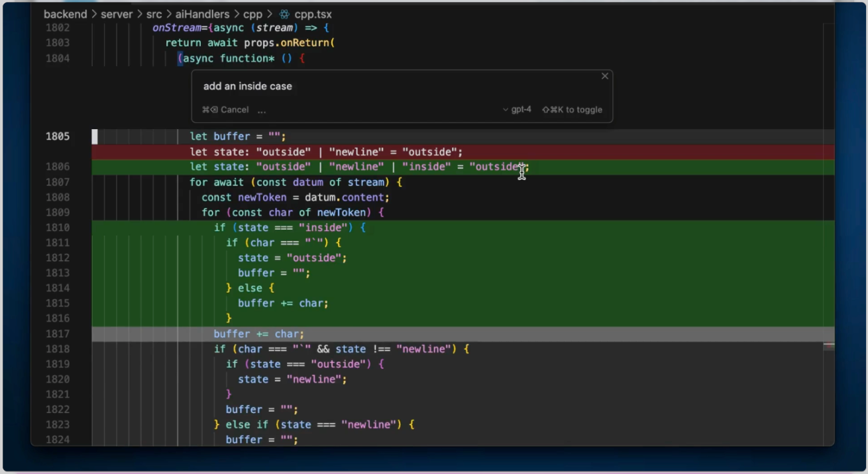Select the aiHandlers breadcrumb folder
This screenshot has width=868, height=474.
point(202,14)
